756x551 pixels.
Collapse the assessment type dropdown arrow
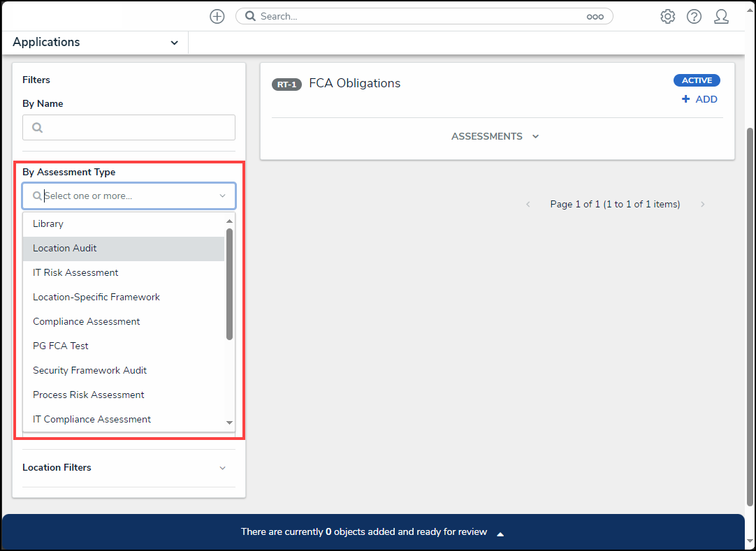pos(222,196)
